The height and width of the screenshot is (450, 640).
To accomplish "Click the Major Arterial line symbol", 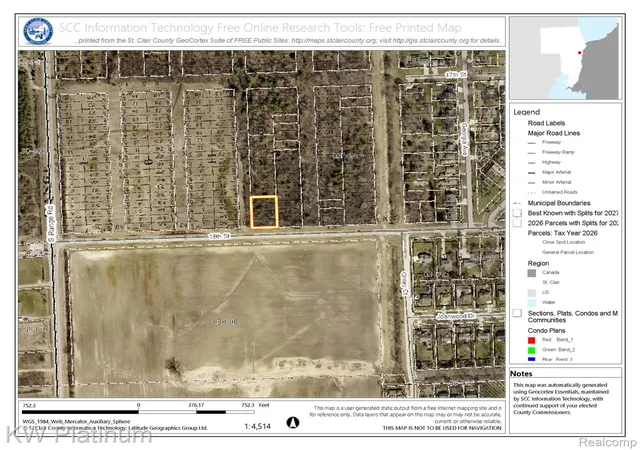I will pos(531,173).
